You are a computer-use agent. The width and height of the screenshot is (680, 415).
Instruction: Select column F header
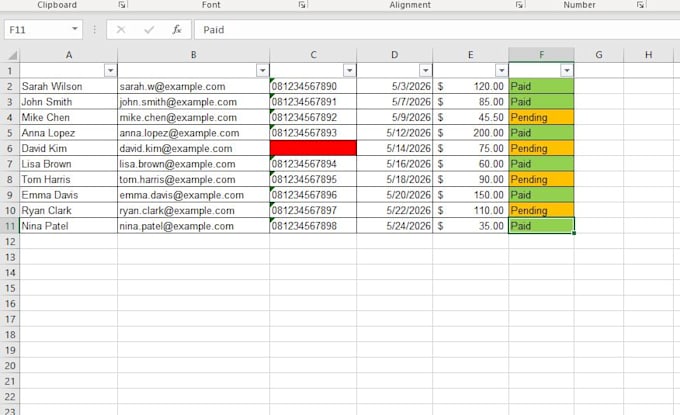(541, 55)
